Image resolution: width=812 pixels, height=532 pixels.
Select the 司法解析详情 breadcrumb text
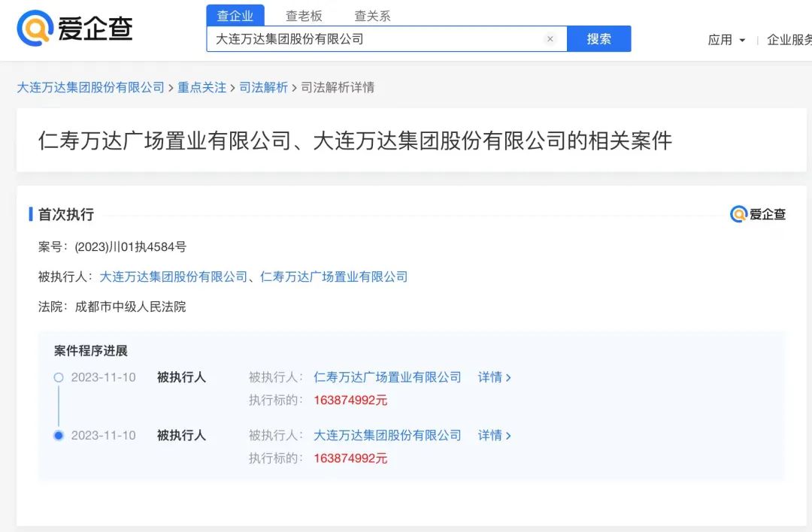338,87
